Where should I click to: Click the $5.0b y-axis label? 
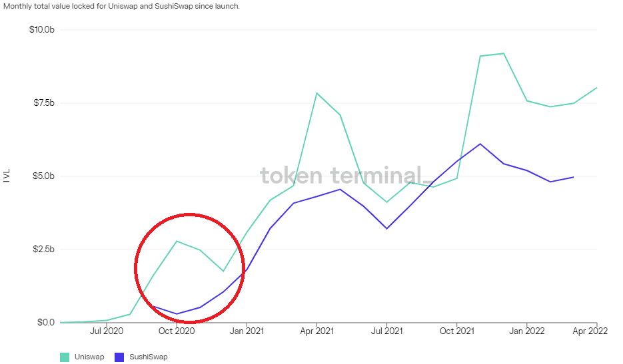coord(44,176)
